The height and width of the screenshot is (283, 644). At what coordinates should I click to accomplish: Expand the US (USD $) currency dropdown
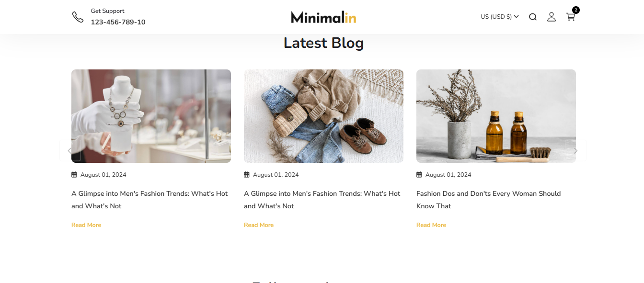pyautogui.click(x=500, y=17)
